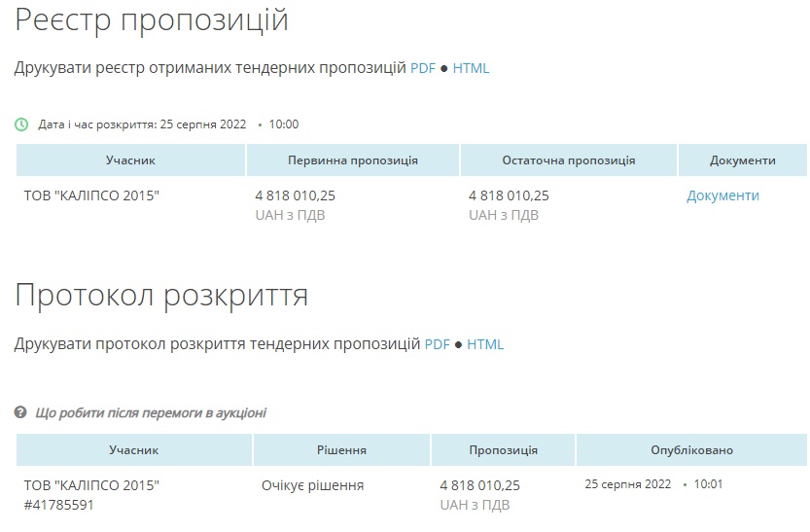Image resolution: width=810 pixels, height=532 pixels.
Task: Click the 'Реєстр пропозицій' heading
Action: click(x=152, y=19)
